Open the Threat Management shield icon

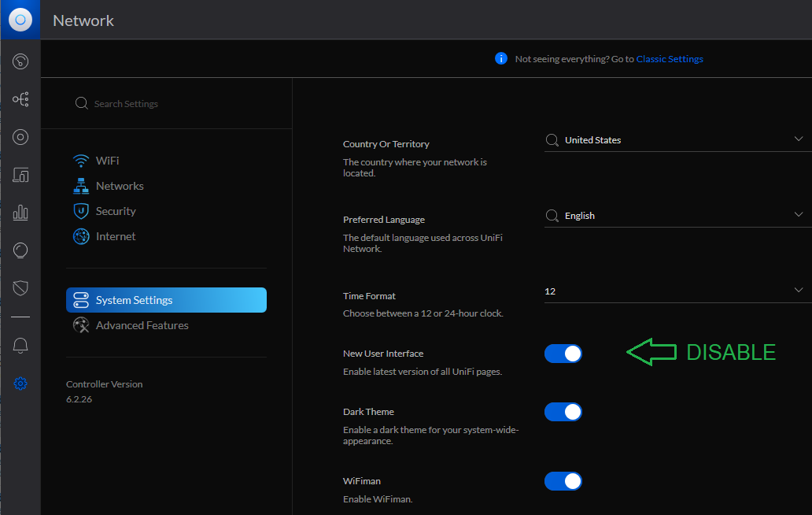pyautogui.click(x=20, y=288)
